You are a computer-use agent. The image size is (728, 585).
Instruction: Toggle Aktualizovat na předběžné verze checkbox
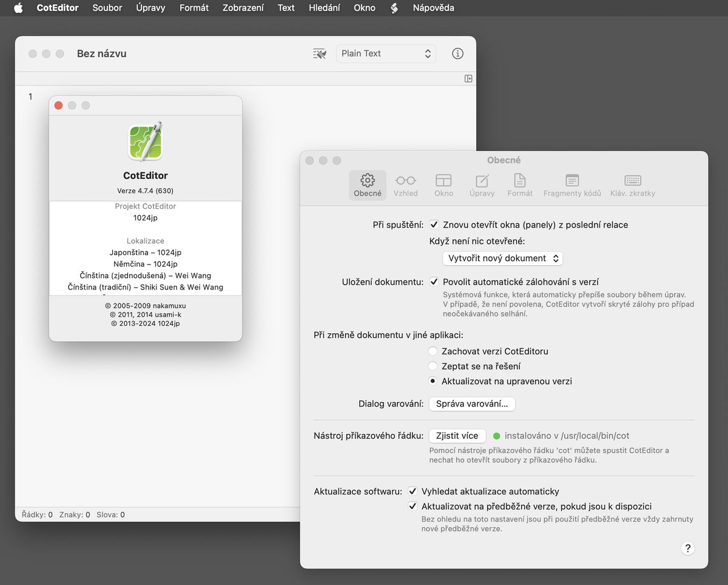coord(413,506)
